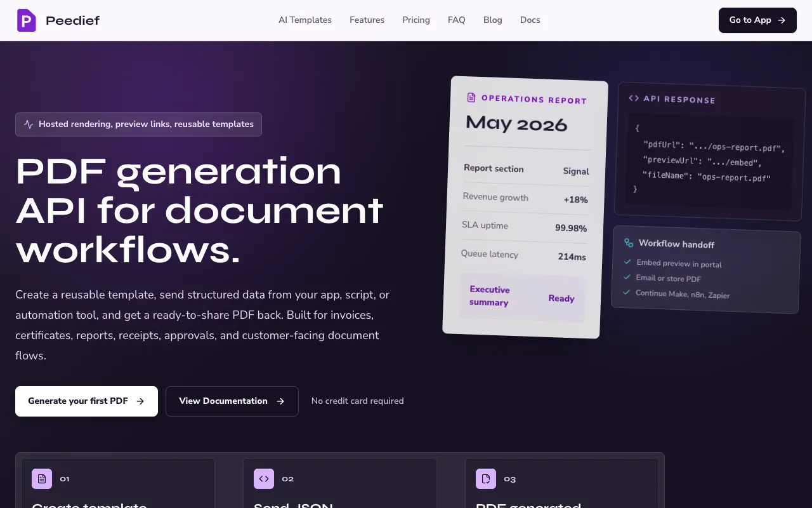Click the Continue Make, n8n, Zapier text

[683, 294]
